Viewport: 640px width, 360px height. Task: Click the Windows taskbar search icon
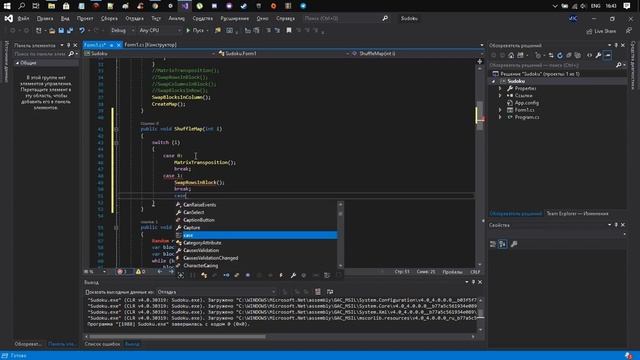[22, 6]
